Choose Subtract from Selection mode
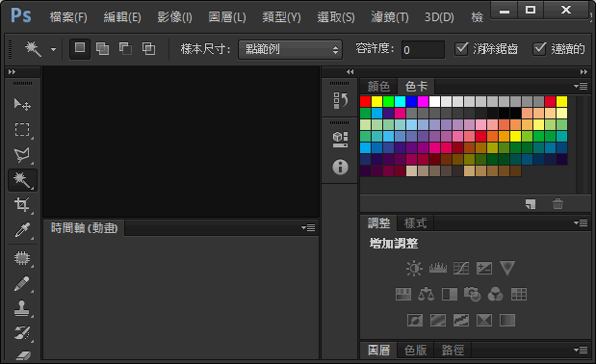Screen dimensions: 596x364 click(x=125, y=49)
